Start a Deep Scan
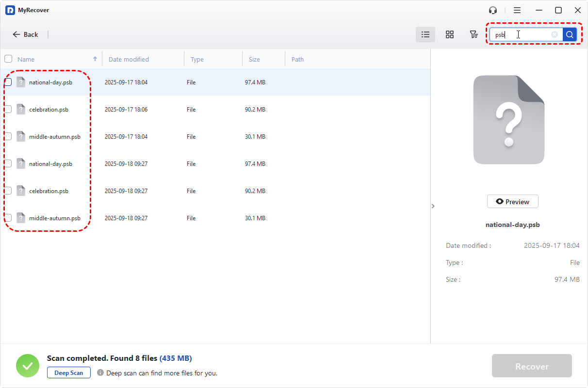This screenshot has width=588, height=388. click(69, 372)
